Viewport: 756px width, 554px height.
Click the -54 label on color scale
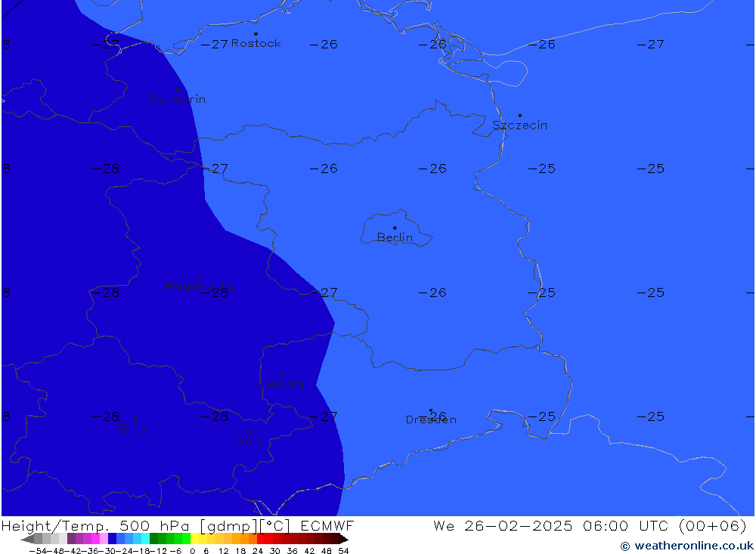(x=38, y=551)
